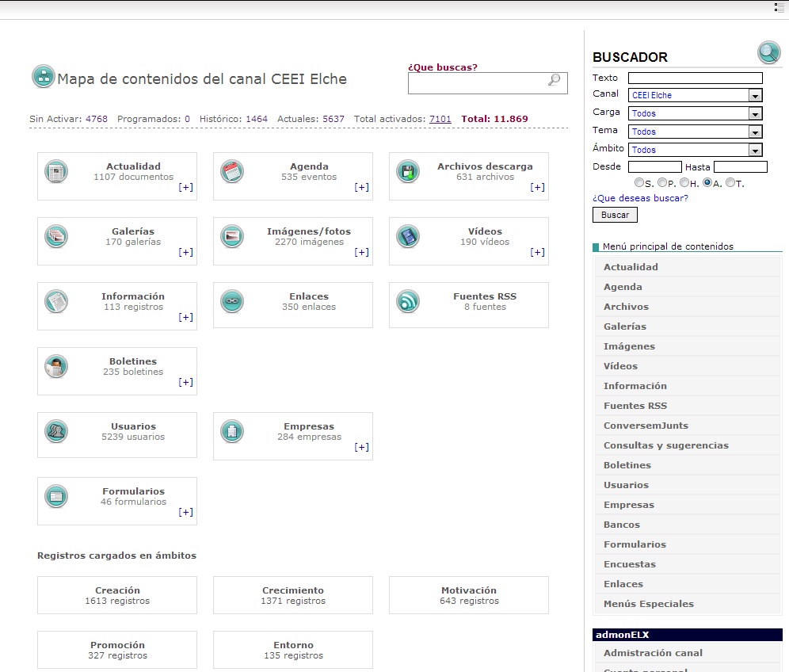Click the Fuentes RSS feed icon

click(408, 301)
